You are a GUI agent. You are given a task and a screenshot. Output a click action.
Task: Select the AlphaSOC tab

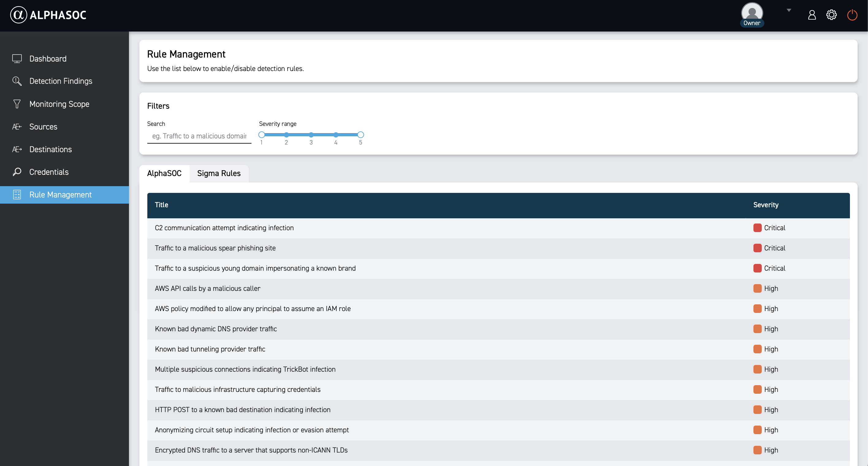pos(164,174)
